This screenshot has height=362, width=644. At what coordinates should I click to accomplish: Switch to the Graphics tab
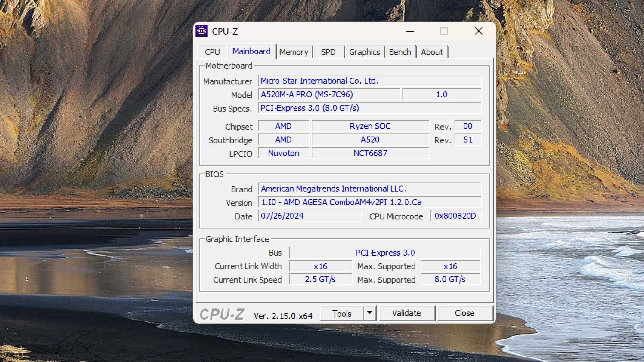pyautogui.click(x=365, y=52)
